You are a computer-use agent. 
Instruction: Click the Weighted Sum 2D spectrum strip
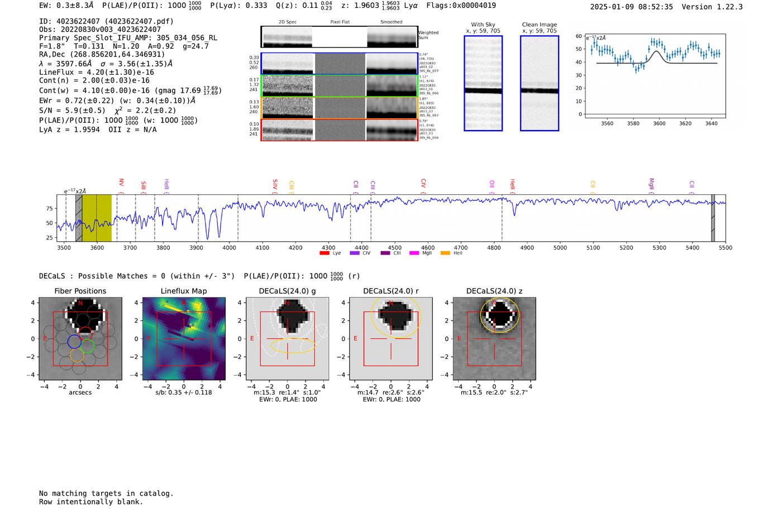click(x=340, y=37)
